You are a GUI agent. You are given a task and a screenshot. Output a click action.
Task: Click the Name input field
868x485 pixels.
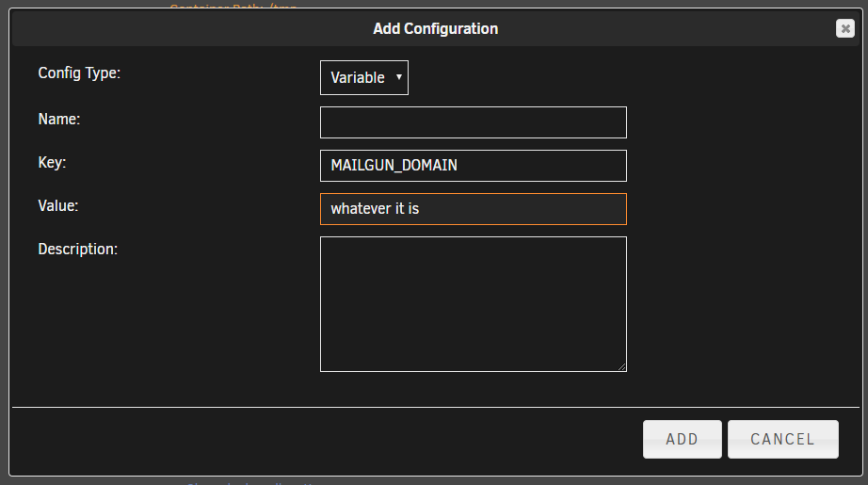pyautogui.click(x=474, y=122)
